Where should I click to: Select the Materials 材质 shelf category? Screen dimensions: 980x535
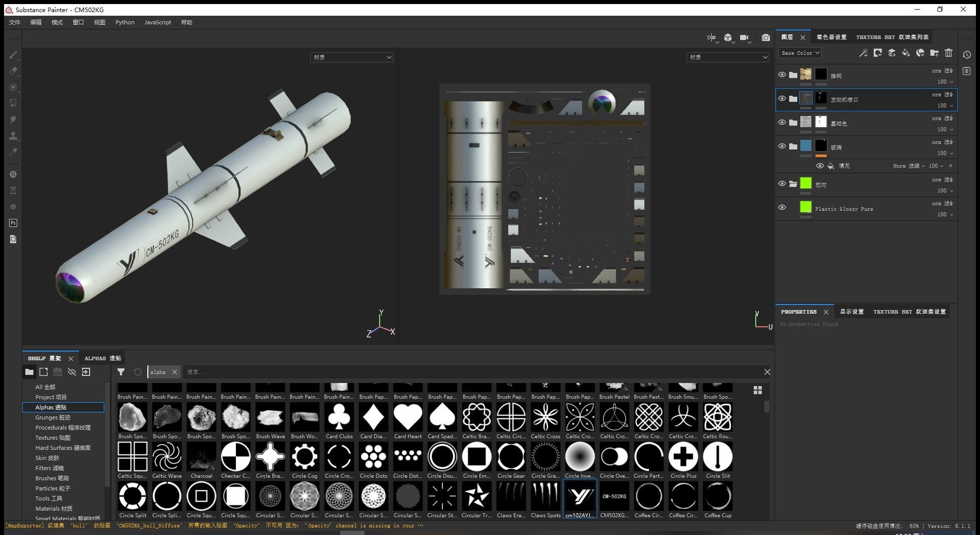point(54,509)
